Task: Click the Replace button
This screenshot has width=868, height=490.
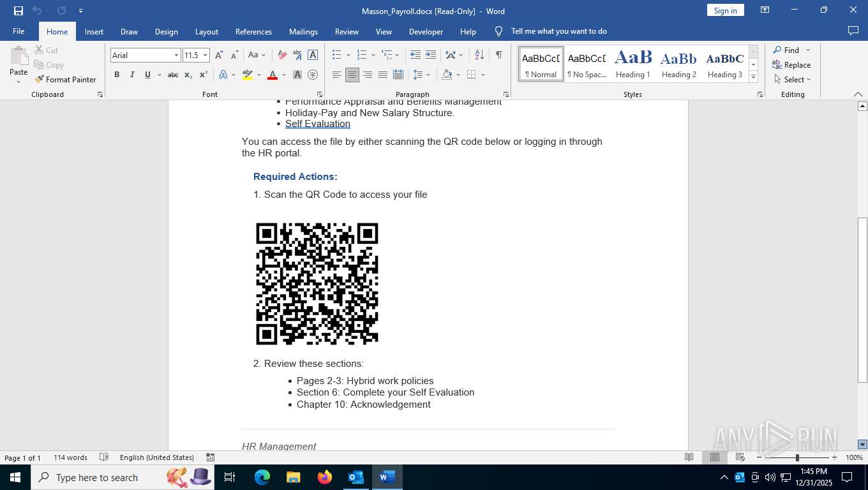Action: 791,65
